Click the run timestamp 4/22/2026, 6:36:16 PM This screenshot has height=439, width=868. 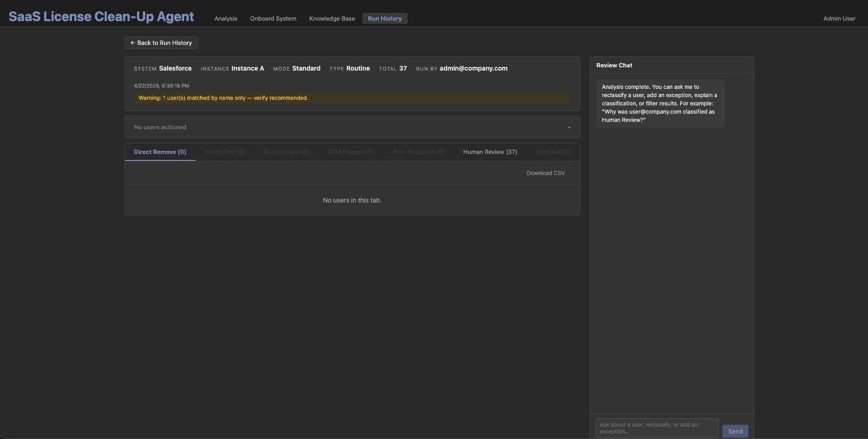click(x=162, y=86)
